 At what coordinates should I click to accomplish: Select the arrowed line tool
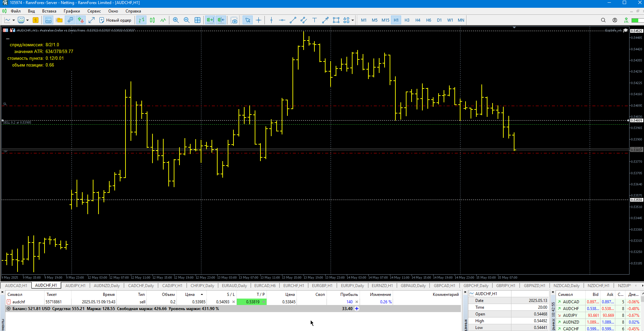point(325,20)
